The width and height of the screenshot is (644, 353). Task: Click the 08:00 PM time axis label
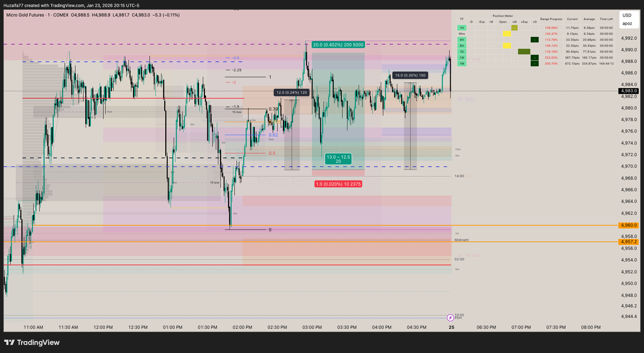coord(590,327)
